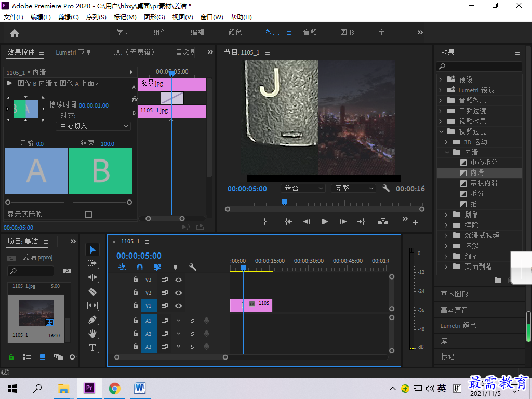Image resolution: width=532 pixels, height=399 pixels.
Task: Open timeline display settings wrench
Action: click(x=193, y=268)
